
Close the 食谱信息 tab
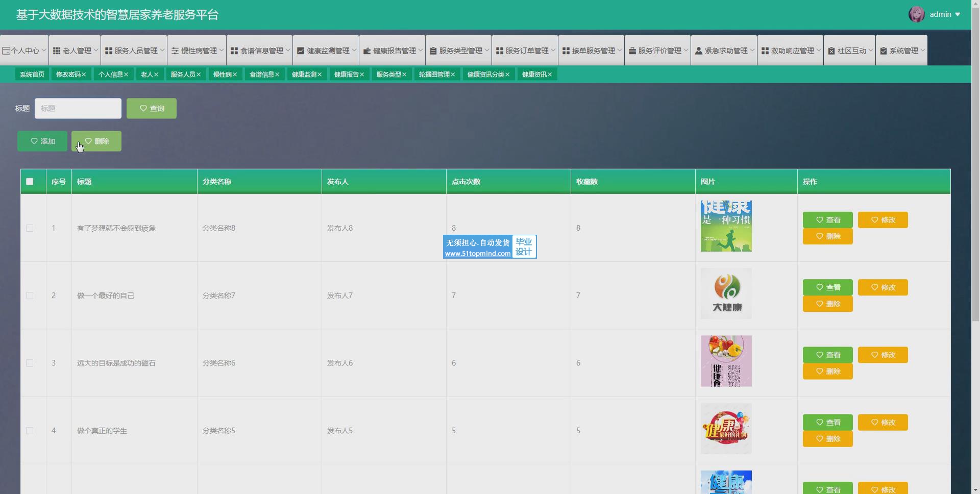click(x=277, y=75)
